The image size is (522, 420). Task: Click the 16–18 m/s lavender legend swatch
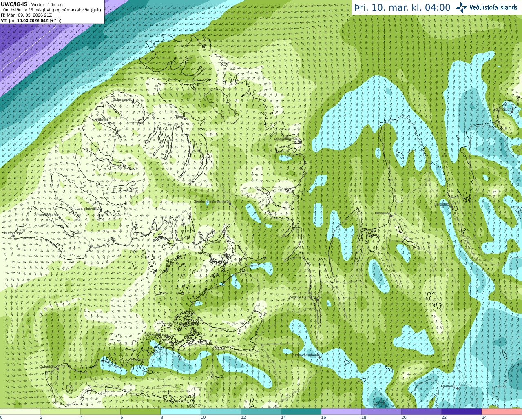341,411
